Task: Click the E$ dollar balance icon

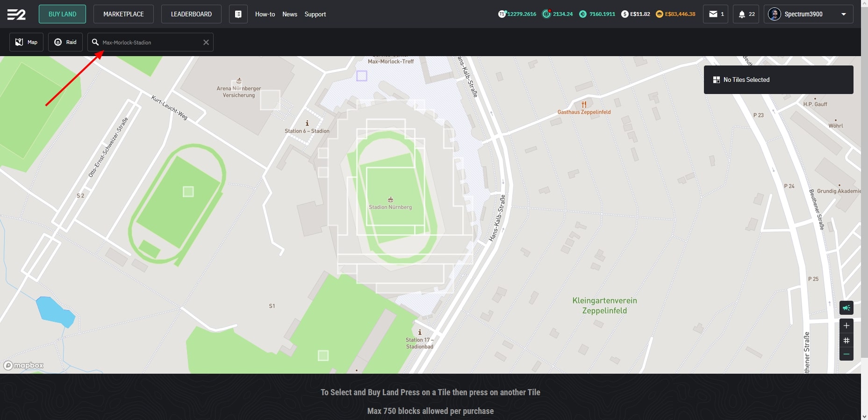Action: 625,14
